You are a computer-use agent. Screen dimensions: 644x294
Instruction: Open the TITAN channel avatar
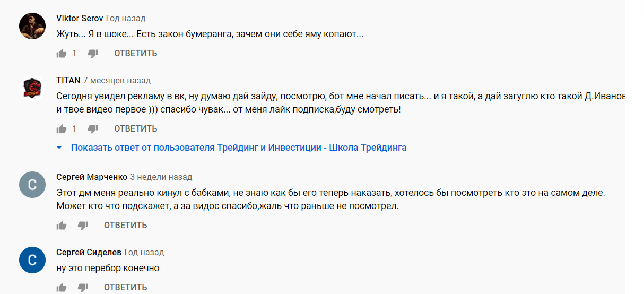tap(32, 89)
